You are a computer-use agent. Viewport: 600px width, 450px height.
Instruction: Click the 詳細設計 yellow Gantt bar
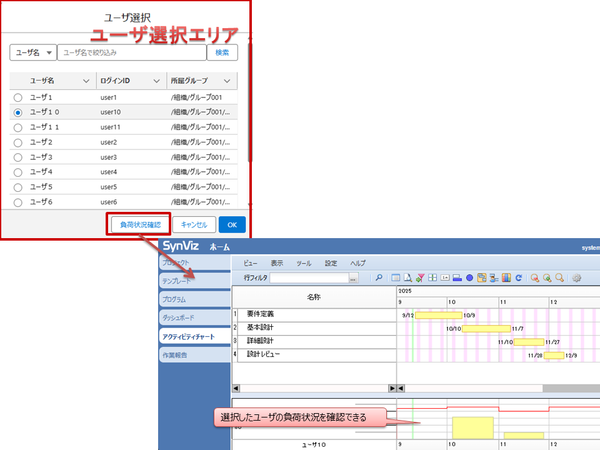click(529, 342)
